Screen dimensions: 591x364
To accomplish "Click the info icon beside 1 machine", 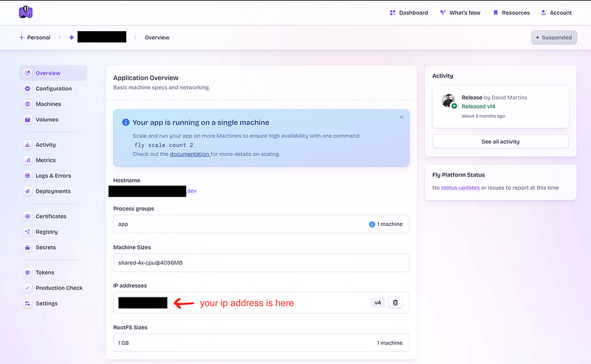I will 372,224.
